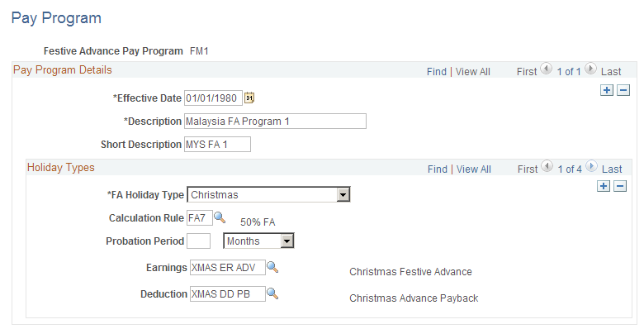
Task: Click Last in Holiday Types navigation
Action: [x=612, y=169]
